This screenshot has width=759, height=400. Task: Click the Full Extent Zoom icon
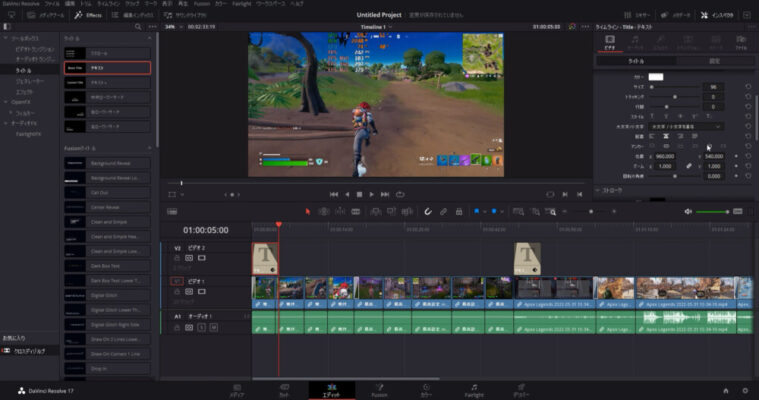[x=518, y=212]
